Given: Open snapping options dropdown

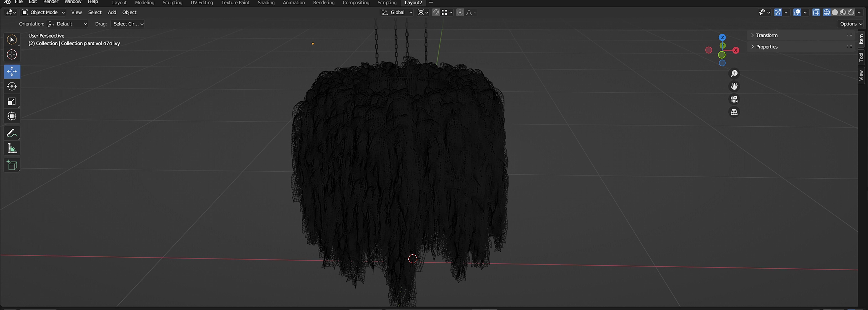Looking at the screenshot, I should click(x=447, y=12).
